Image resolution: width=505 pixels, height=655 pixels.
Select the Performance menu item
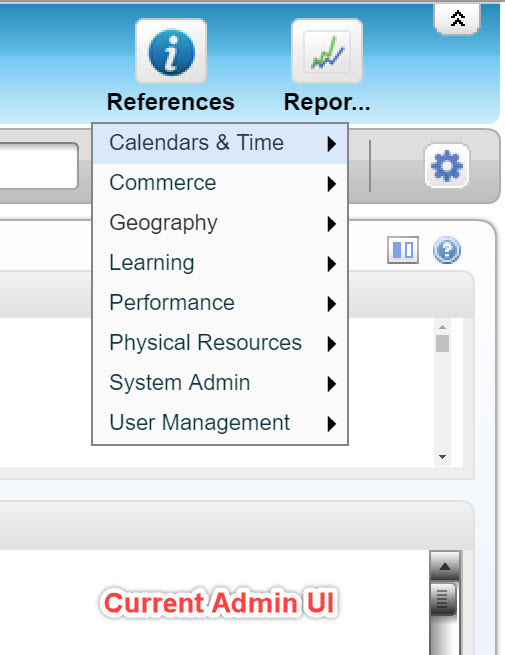pyautogui.click(x=220, y=304)
